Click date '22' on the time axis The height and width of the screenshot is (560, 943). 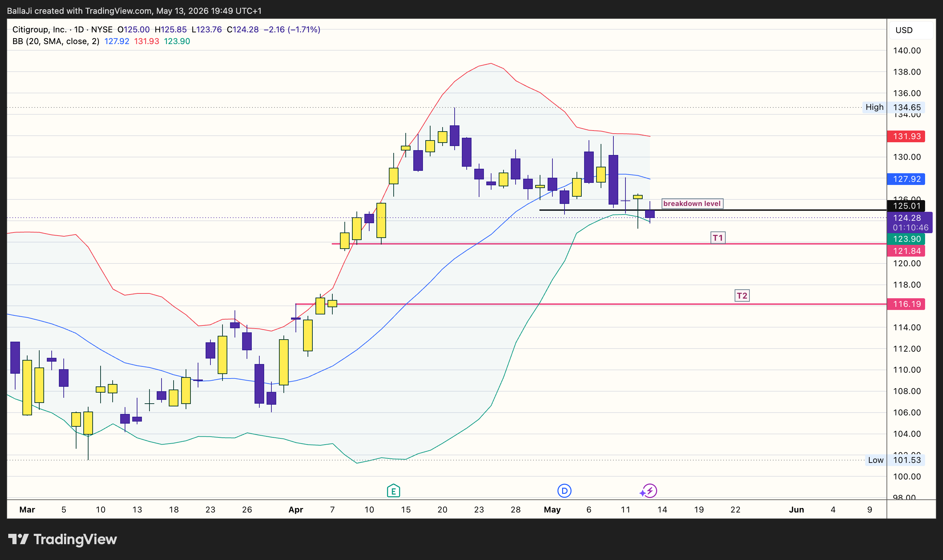tap(735, 509)
